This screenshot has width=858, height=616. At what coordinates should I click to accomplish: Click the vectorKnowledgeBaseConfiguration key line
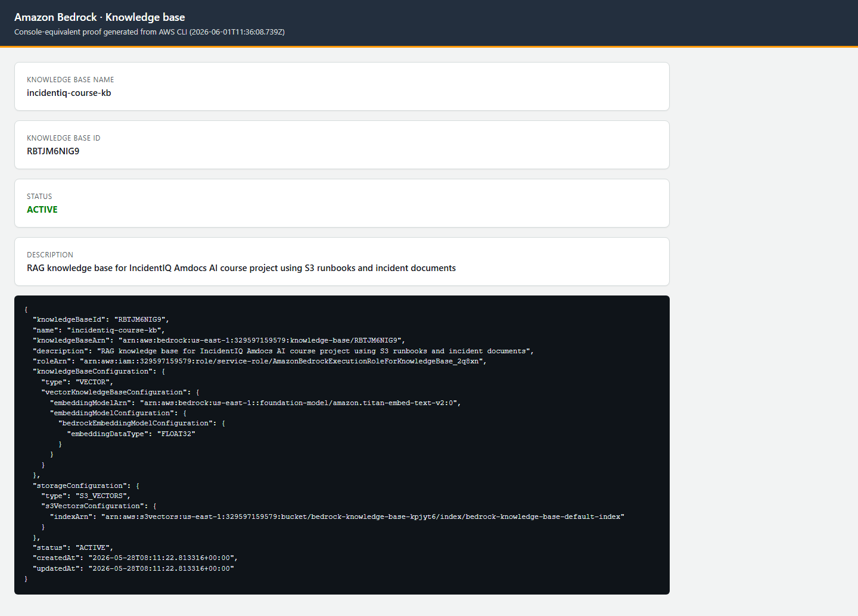[x=120, y=393]
